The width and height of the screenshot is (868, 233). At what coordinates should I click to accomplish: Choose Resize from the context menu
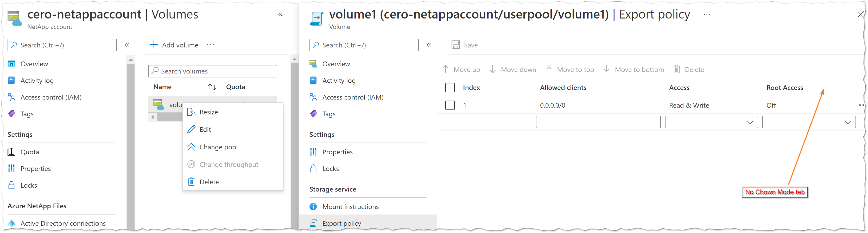click(x=208, y=112)
